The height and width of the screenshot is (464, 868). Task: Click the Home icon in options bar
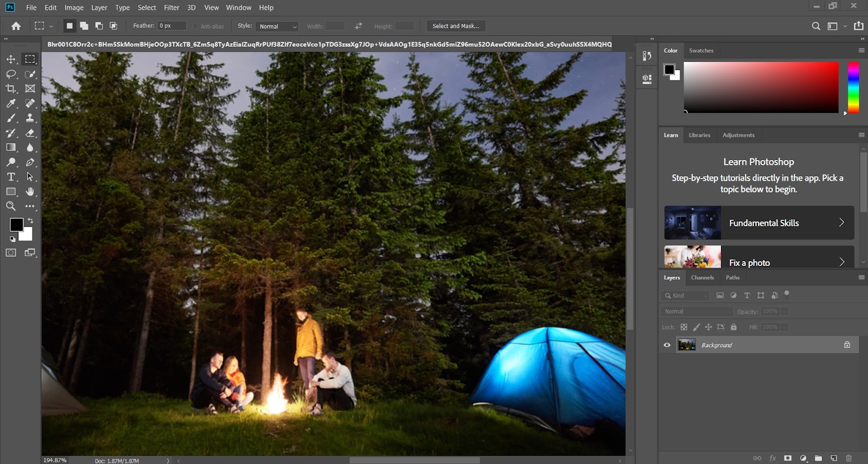[16, 26]
